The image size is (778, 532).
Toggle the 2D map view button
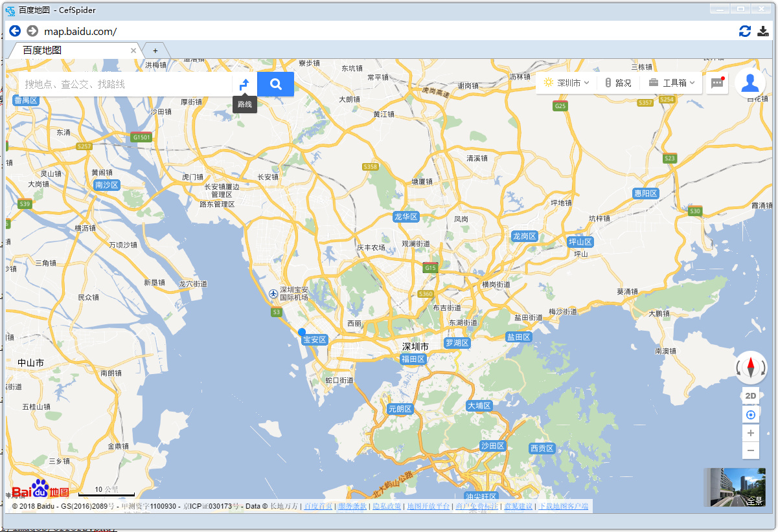pyautogui.click(x=751, y=395)
